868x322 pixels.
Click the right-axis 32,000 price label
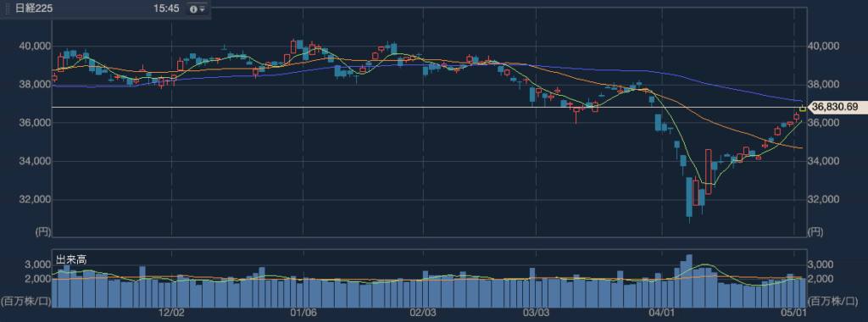825,199
